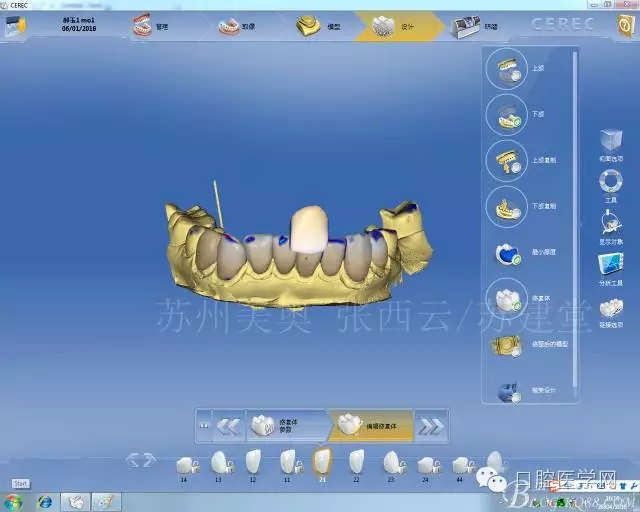The height and width of the screenshot is (512, 640).
Task: Click the restoration (修复体) visibility icon
Action: click(x=505, y=298)
